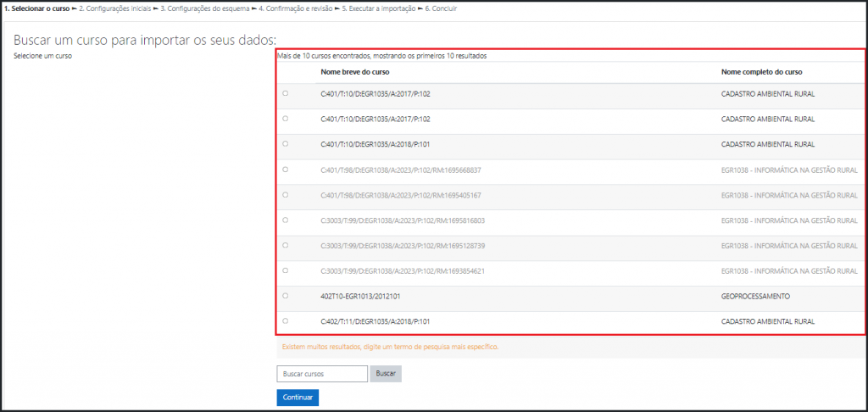Click the GEOPROCESSAMENTO course name

[755, 296]
